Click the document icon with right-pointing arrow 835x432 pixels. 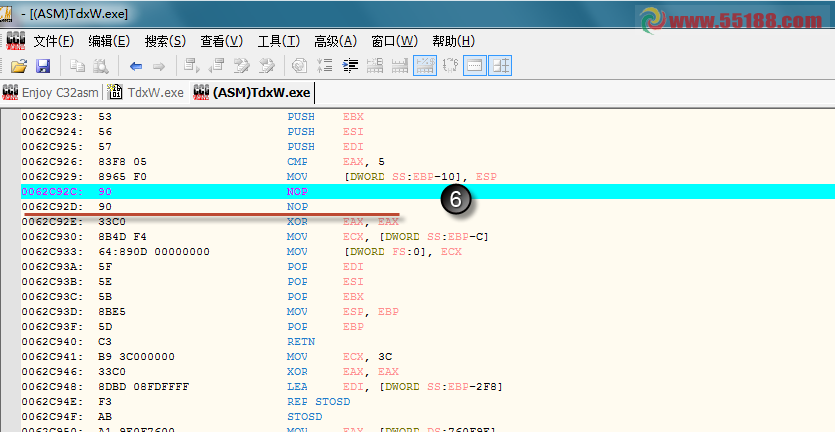(192, 66)
